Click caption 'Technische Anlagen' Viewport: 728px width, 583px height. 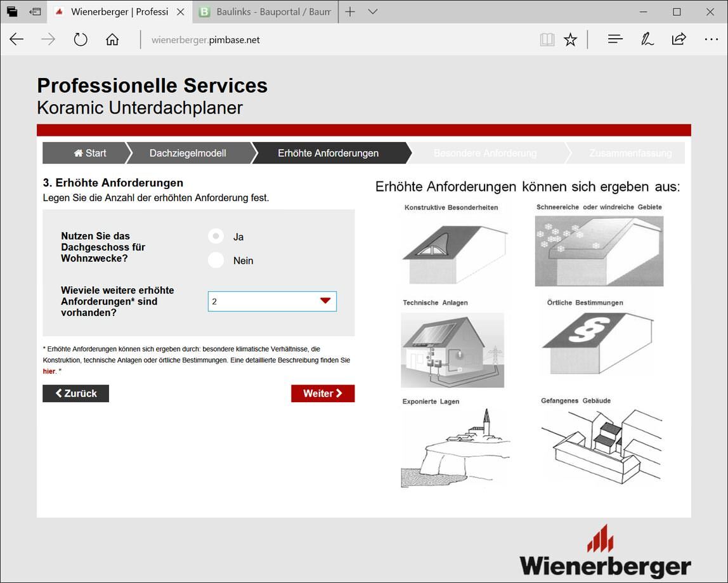(435, 303)
